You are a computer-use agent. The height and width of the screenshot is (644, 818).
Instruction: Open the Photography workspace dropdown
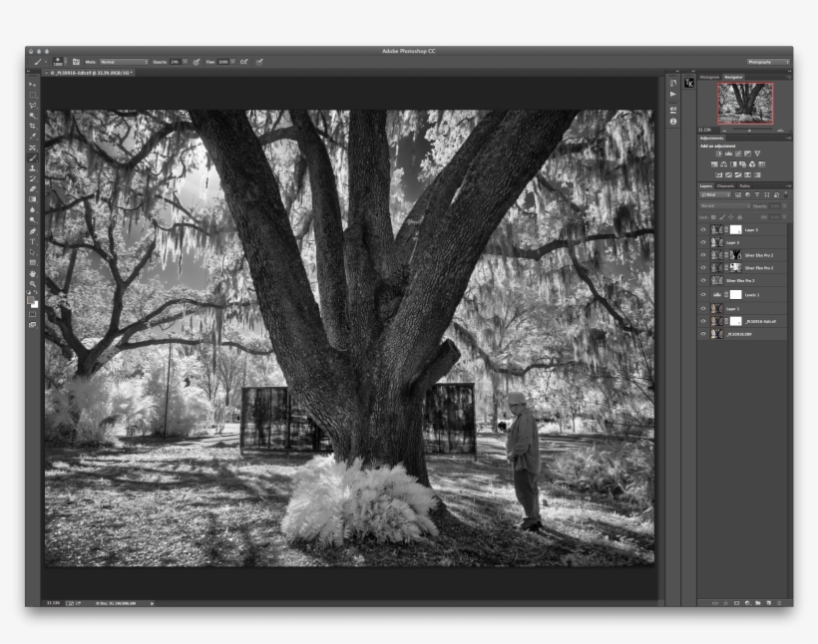point(767,62)
